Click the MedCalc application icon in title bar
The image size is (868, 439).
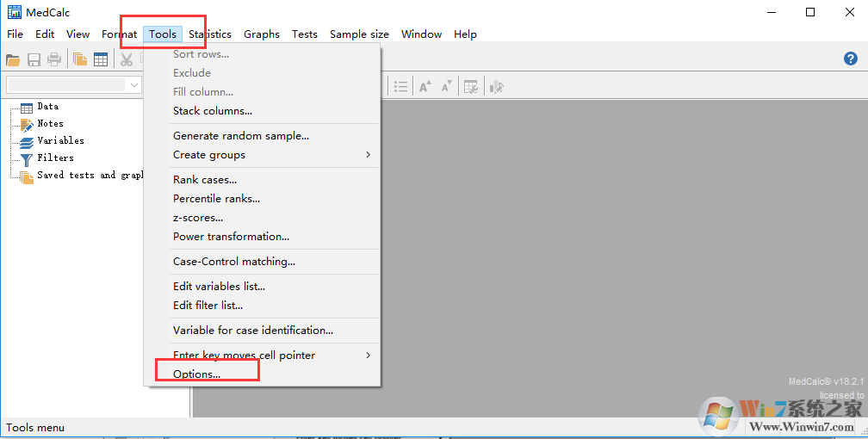pos(14,12)
